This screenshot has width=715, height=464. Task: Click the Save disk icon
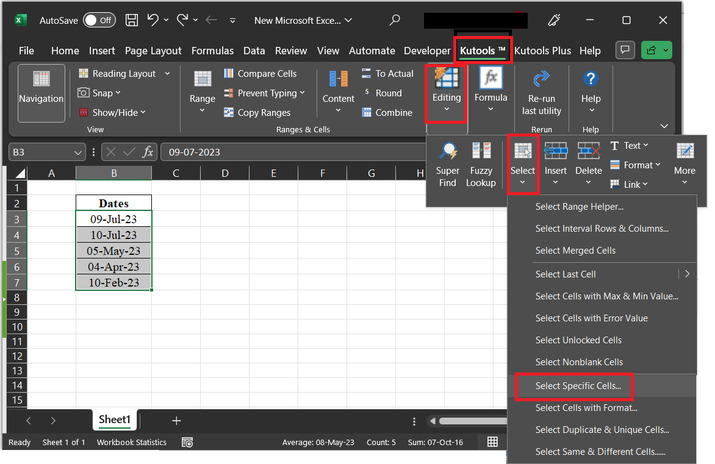[x=132, y=20]
